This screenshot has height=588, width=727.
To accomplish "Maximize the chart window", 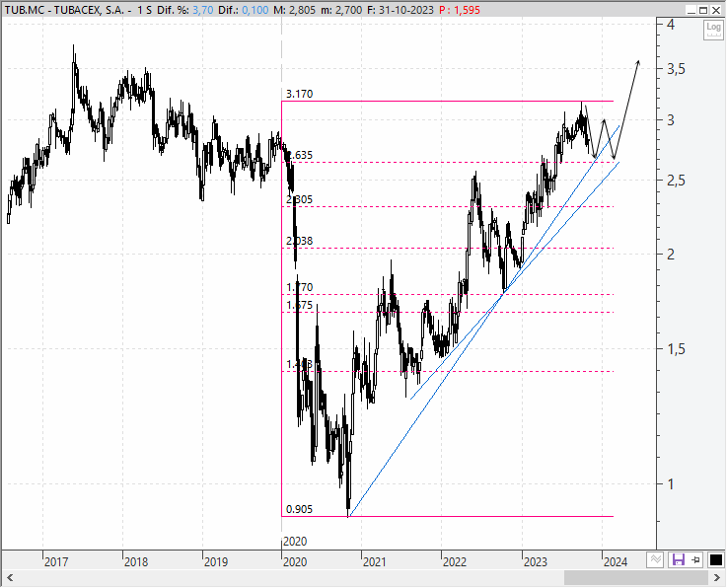I will coord(703,10).
